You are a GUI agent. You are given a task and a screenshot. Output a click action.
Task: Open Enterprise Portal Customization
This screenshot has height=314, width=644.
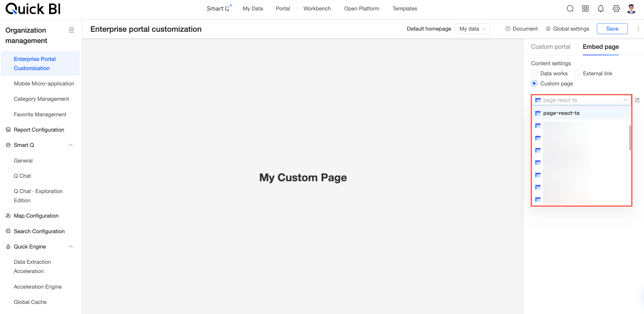[40, 63]
